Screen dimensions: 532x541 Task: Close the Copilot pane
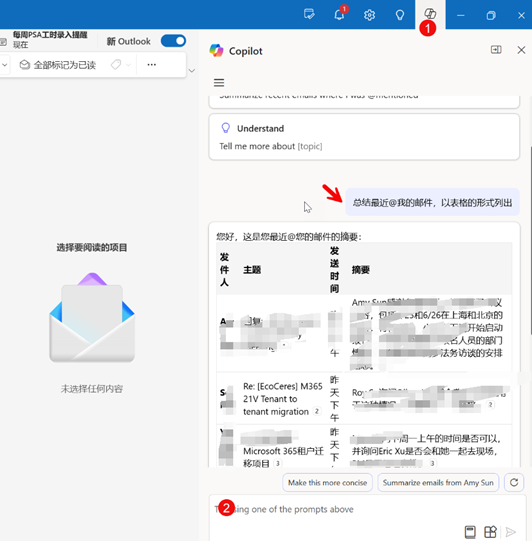coord(521,50)
